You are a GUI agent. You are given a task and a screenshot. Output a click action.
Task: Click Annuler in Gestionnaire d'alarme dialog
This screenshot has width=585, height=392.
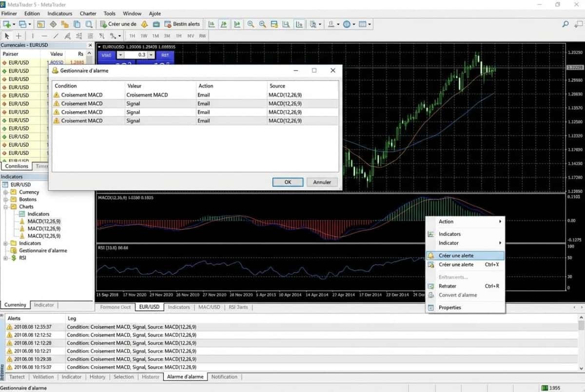click(x=322, y=182)
